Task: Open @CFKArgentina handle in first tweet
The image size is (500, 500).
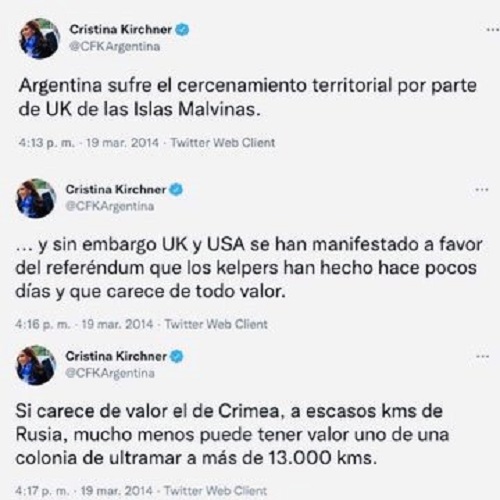Action: click(114, 46)
